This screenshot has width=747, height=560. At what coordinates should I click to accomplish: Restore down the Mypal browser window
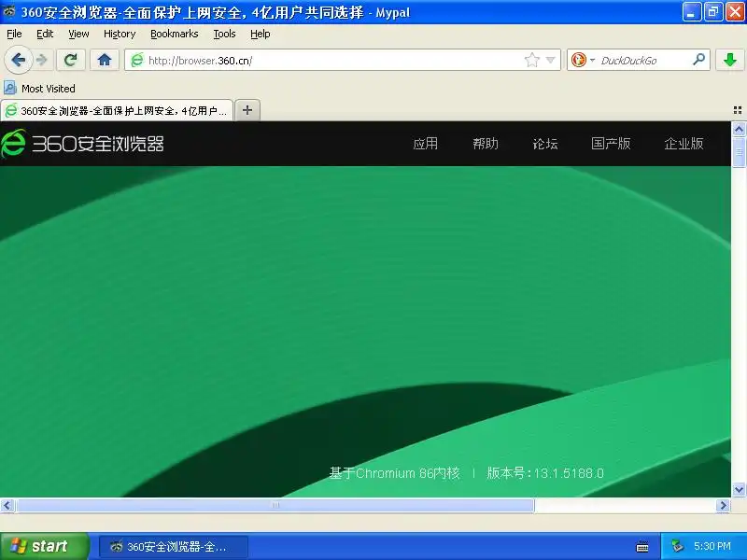coord(713,12)
